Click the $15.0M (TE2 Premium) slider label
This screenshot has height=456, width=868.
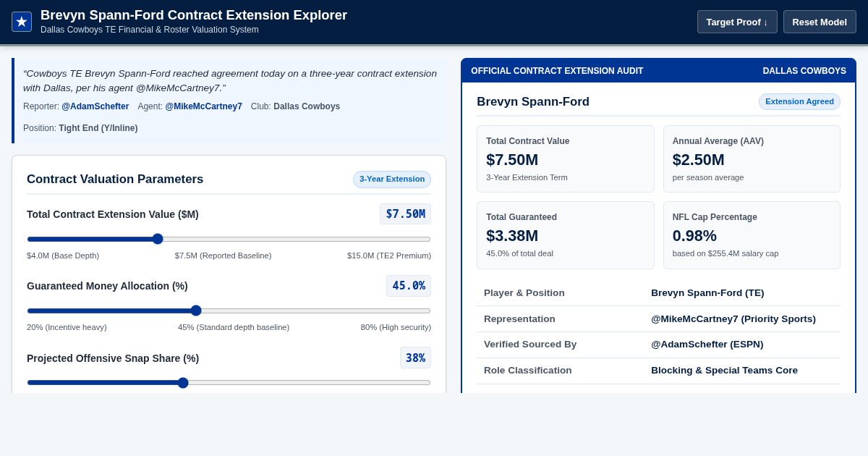[389, 256]
